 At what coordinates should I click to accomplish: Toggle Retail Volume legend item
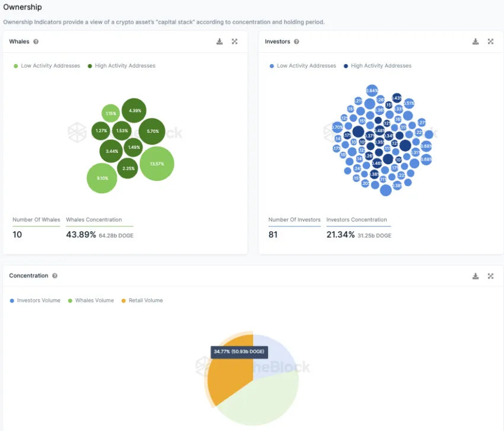(142, 301)
